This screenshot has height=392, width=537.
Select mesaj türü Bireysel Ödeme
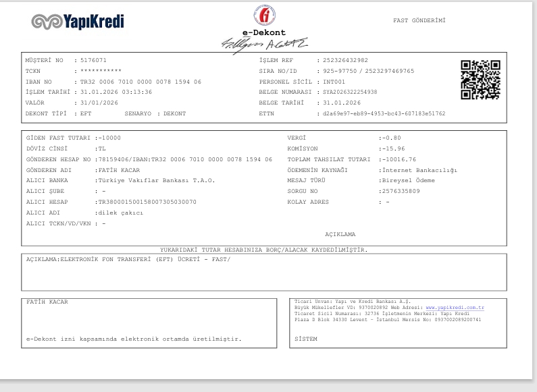[x=408, y=181]
